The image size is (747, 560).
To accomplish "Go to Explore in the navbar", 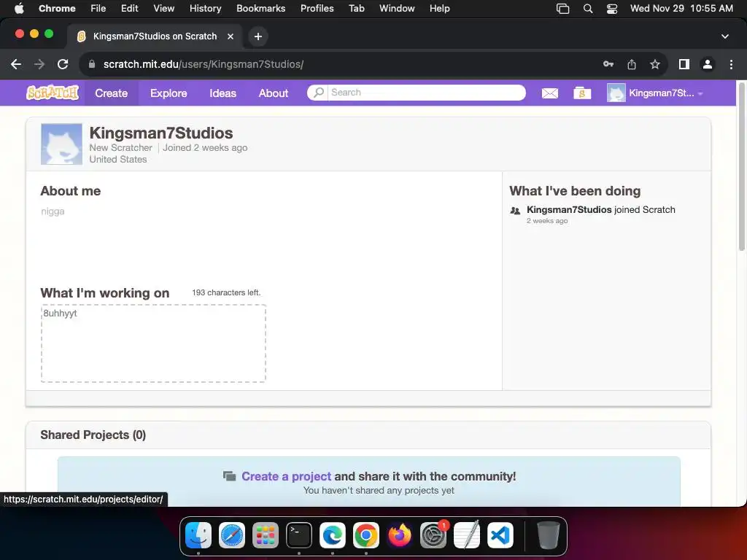I will coord(169,93).
